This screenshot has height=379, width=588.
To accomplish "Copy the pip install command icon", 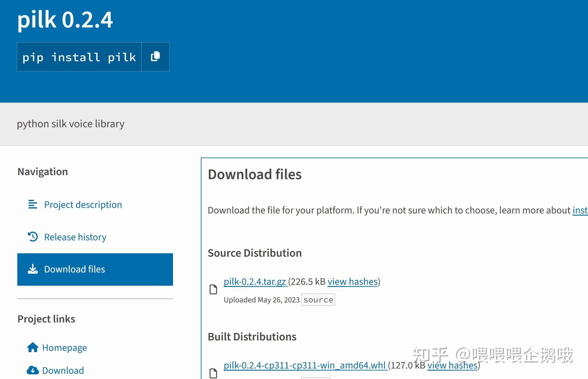I will click(155, 57).
